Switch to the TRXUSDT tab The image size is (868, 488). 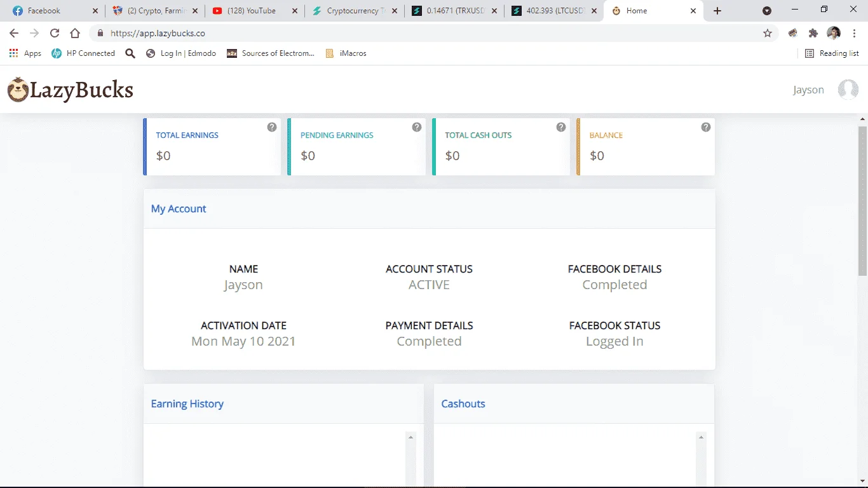click(x=454, y=11)
